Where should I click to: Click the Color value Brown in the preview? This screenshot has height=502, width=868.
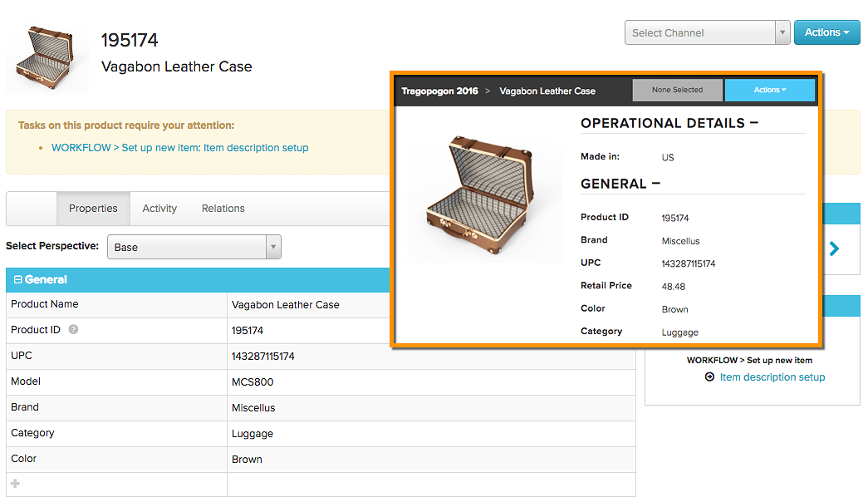click(674, 309)
